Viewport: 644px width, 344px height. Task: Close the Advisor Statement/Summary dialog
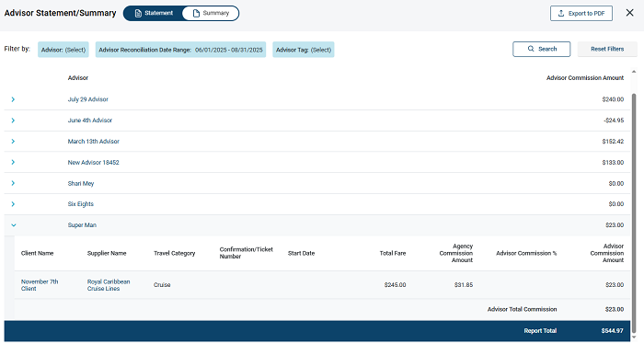pos(629,13)
